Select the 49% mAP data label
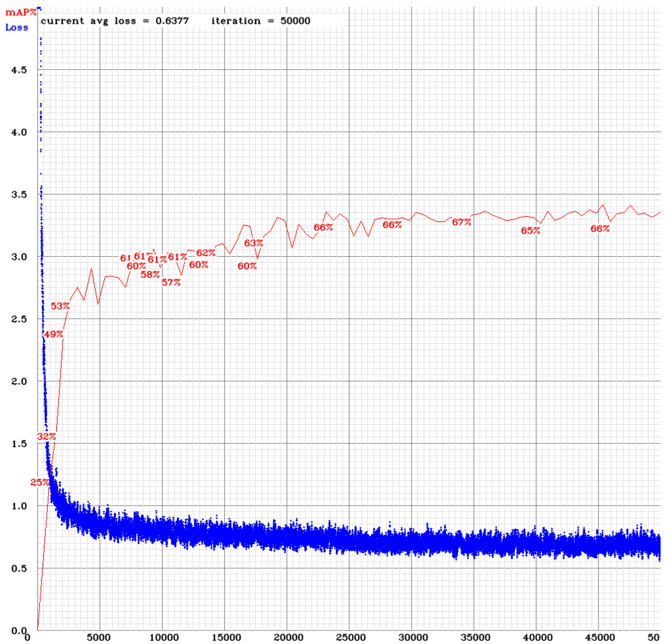The width and height of the screenshot is (666, 644). (54, 334)
